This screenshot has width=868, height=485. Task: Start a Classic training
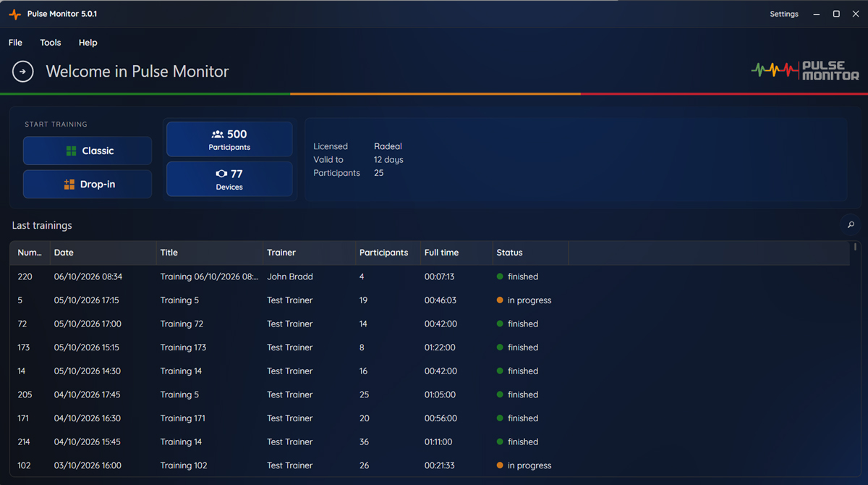tap(88, 151)
